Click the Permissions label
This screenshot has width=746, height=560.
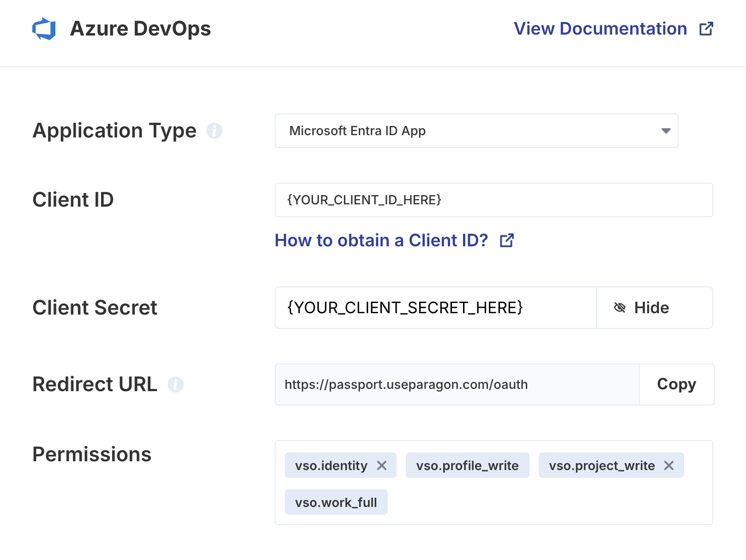click(92, 454)
